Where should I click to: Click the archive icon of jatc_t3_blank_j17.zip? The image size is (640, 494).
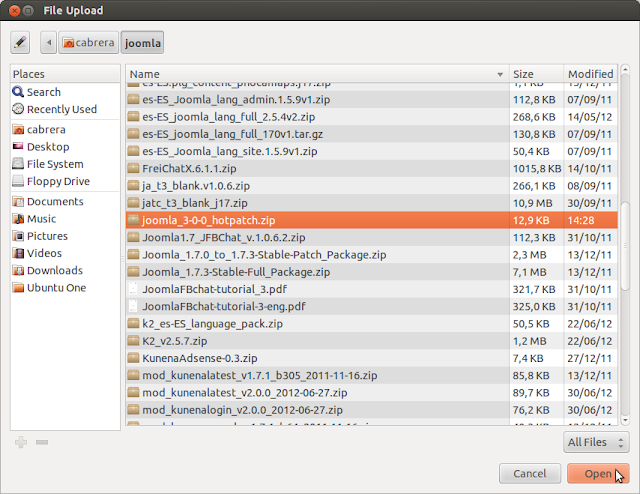pos(133,202)
